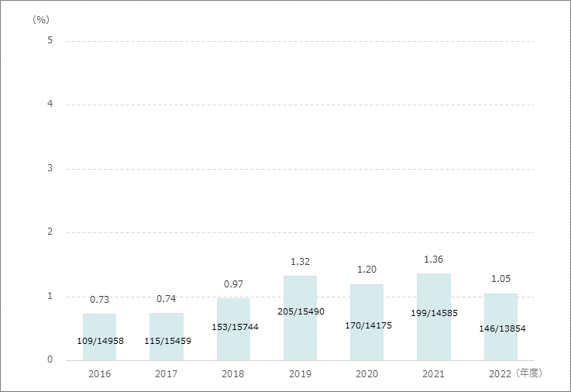The height and width of the screenshot is (392, 571).
Task: Select the 1.20 value label
Action: coord(366,270)
